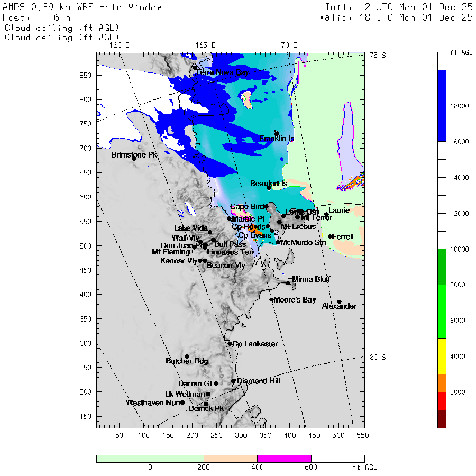Click the Lake Vida label
This screenshot has width=476, height=476.
pyautogui.click(x=191, y=228)
